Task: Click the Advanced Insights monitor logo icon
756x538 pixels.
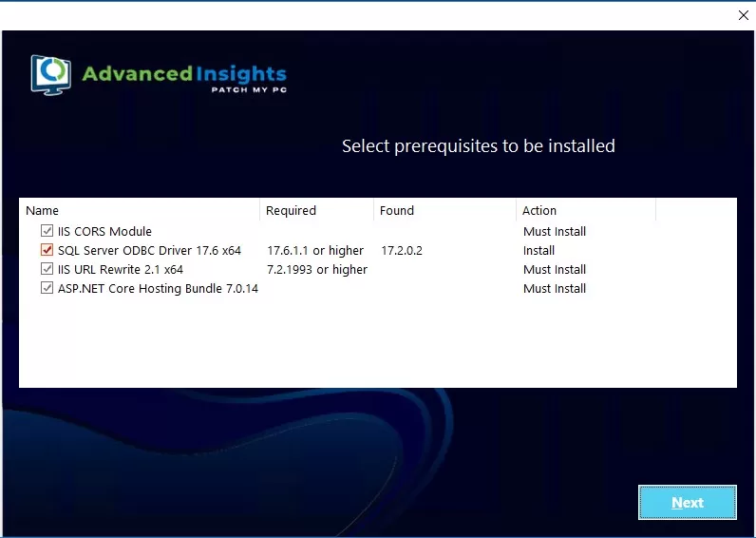Action: click(x=51, y=75)
